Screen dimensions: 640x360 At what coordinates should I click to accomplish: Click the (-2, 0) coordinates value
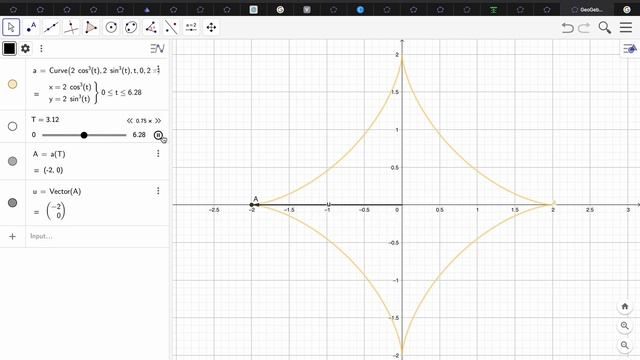[x=53, y=170]
